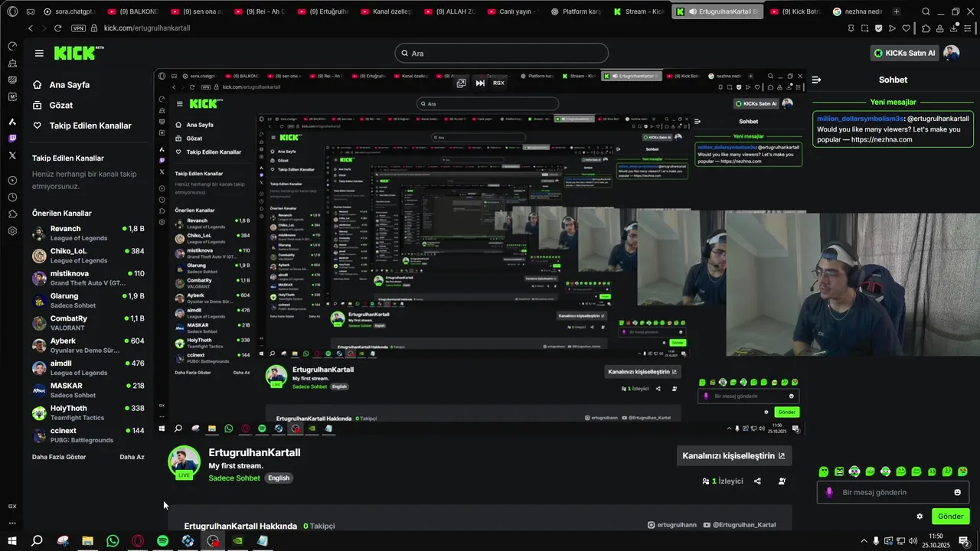Open MASKAR recommended channel
The width and height of the screenshot is (980, 551).
point(88,390)
